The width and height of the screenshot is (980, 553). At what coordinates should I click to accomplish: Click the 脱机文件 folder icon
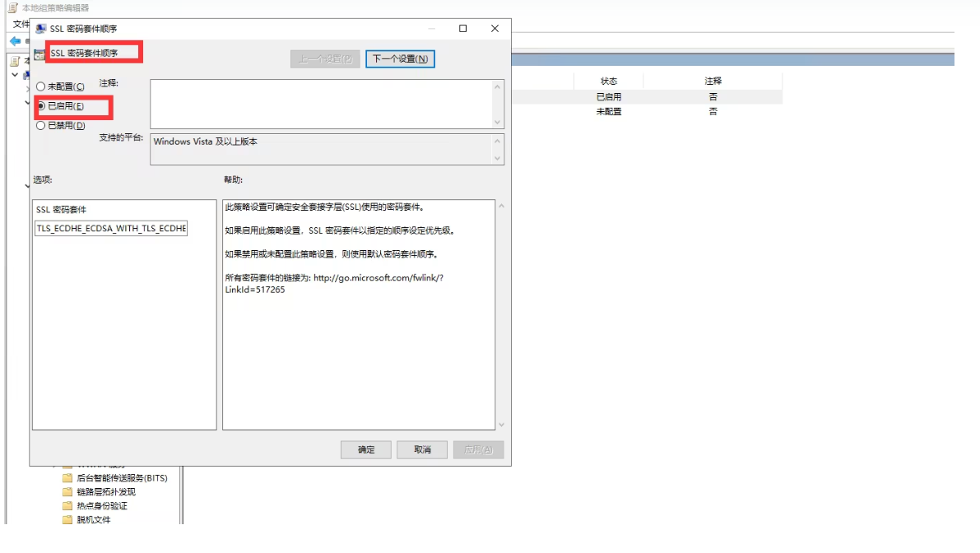point(68,520)
